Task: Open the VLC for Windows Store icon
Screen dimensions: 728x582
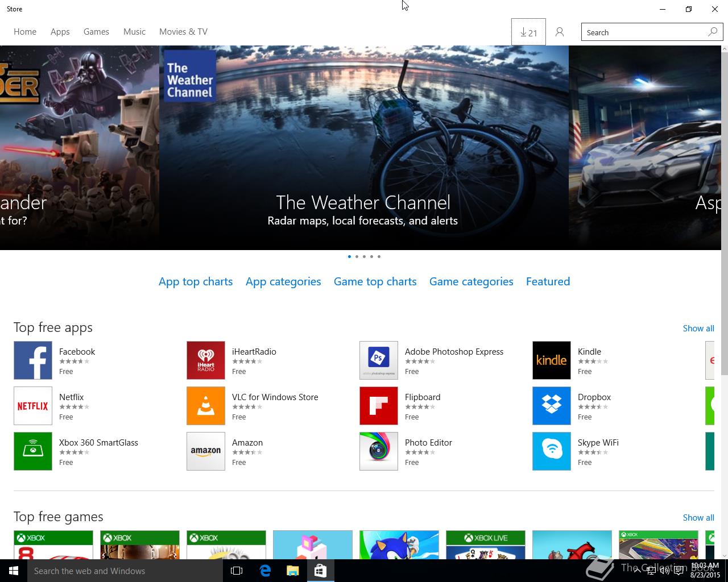Action: (206, 406)
